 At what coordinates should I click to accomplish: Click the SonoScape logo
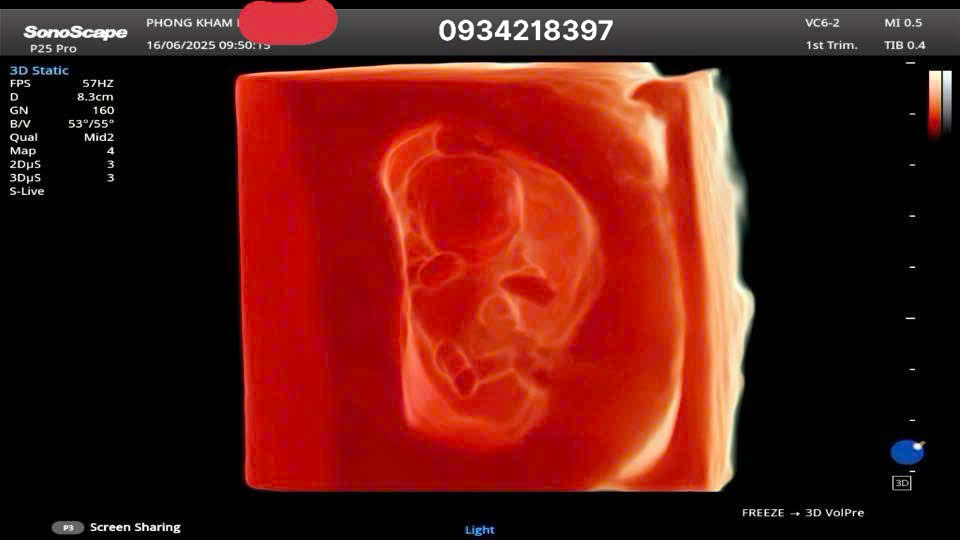pos(75,32)
